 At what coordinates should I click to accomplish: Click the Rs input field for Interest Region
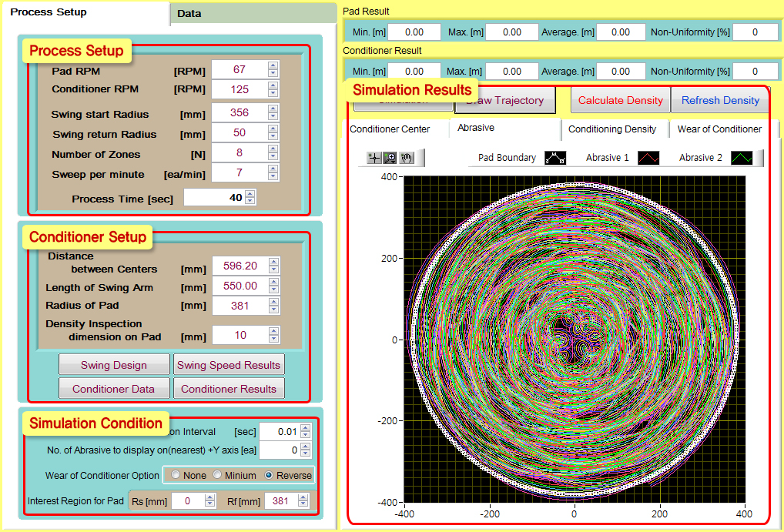(x=189, y=500)
